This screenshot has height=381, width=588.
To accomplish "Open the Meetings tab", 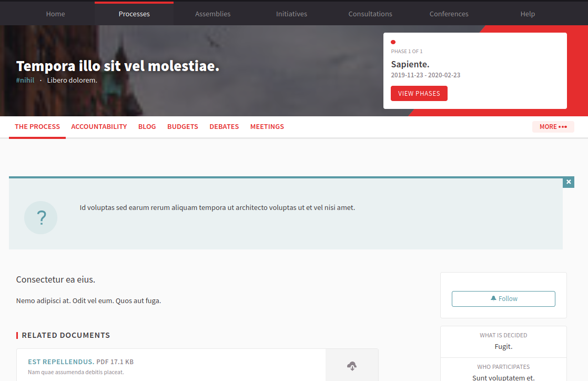I will click(x=267, y=127).
